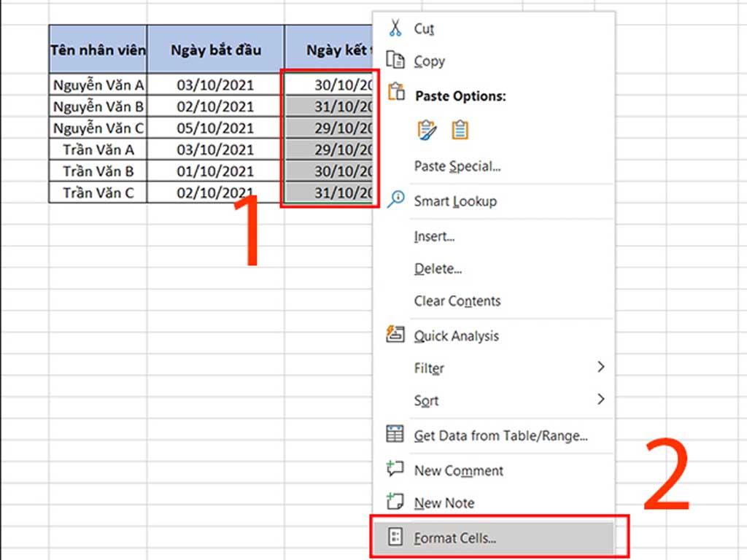This screenshot has width=747, height=560.
Task: Choose Insert... in the context menu
Action: pos(435,236)
